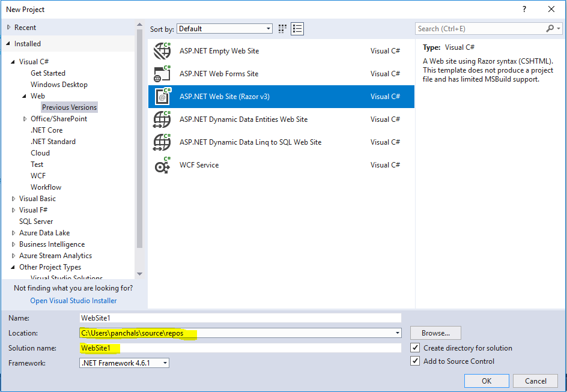
Task: Select Previous Versions under Web
Action: pos(70,107)
